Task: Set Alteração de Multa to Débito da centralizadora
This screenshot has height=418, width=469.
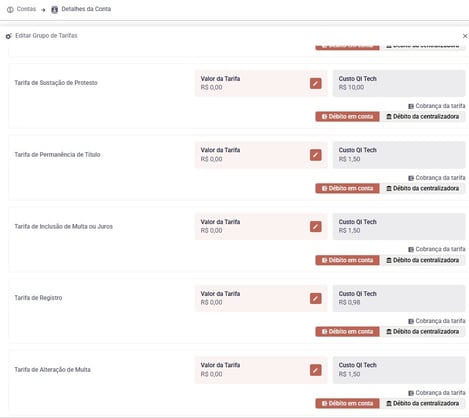Action: 423,403
